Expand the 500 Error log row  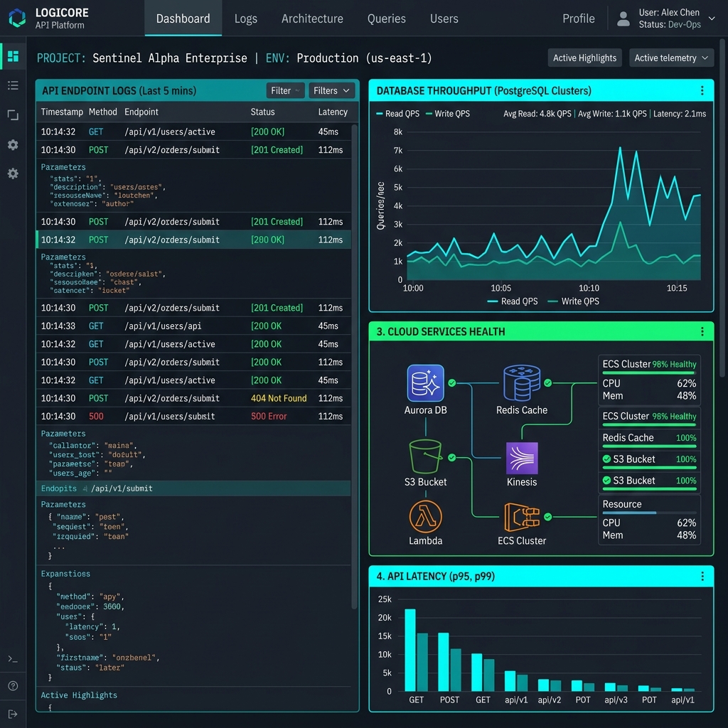point(193,416)
